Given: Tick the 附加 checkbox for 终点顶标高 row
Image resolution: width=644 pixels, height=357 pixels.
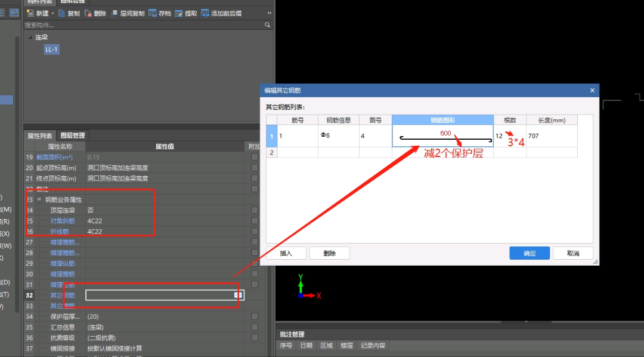Looking at the screenshot, I should tap(255, 178).
